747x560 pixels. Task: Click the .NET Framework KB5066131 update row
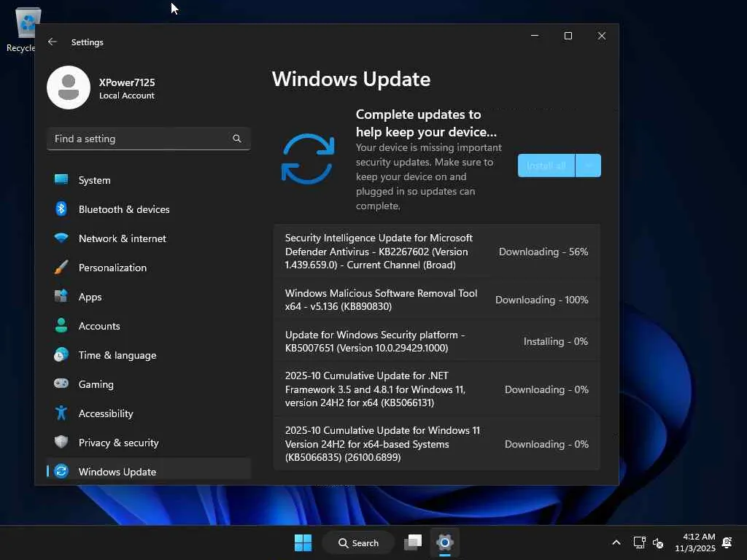[437, 389]
